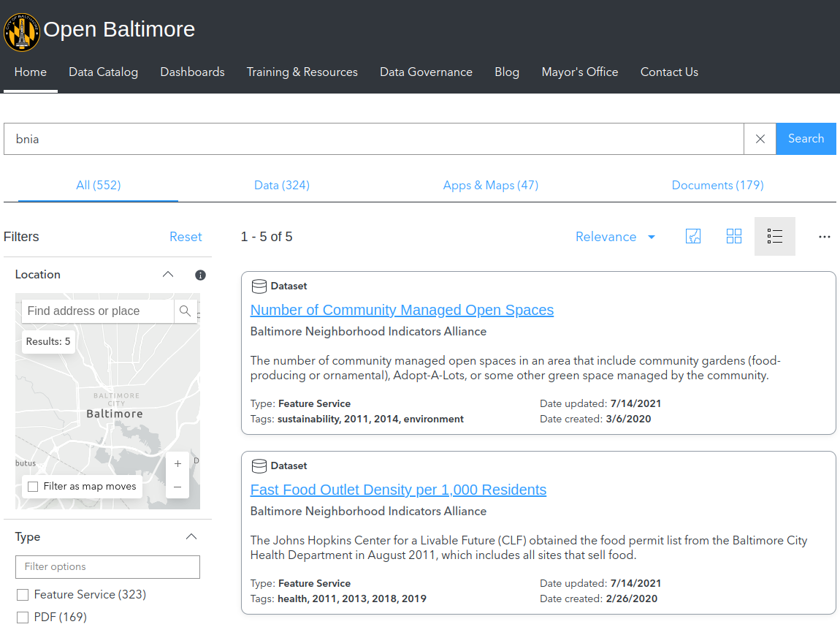This screenshot has height=627, width=840.
Task: Click the Open Baltimore city seal logo
Action: pyautogui.click(x=21, y=32)
